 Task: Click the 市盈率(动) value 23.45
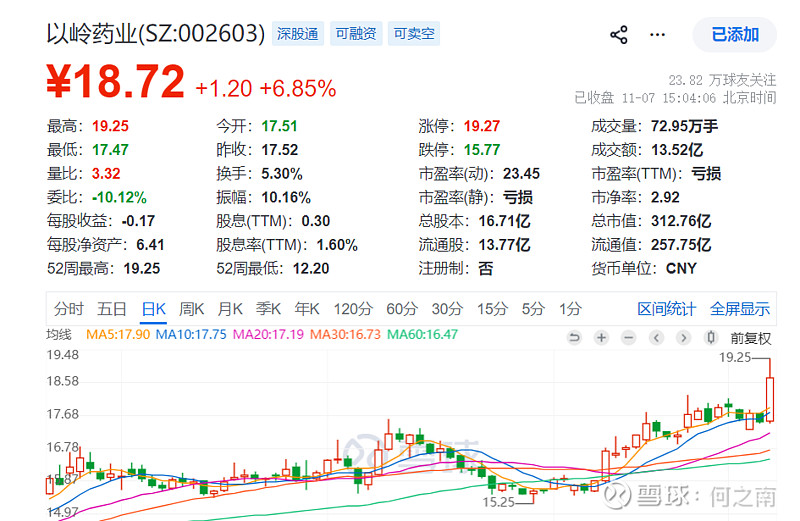[x=521, y=173]
